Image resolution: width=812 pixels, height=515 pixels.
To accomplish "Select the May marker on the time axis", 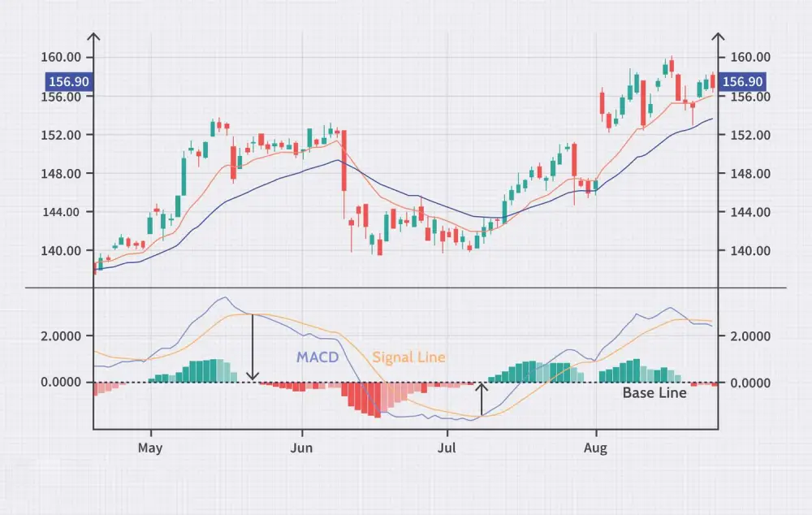I will pyautogui.click(x=150, y=448).
